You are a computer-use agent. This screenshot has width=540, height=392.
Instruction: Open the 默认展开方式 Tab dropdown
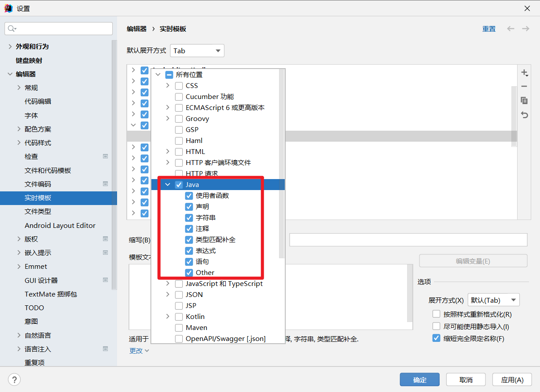pos(197,51)
